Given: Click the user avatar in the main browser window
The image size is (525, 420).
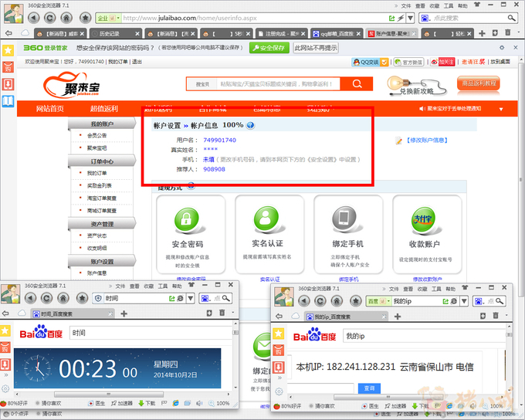Looking at the screenshot, I should [14, 13].
